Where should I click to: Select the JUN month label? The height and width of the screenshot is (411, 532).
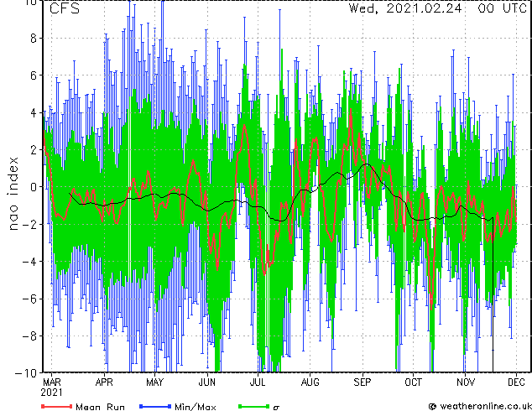[207, 382]
